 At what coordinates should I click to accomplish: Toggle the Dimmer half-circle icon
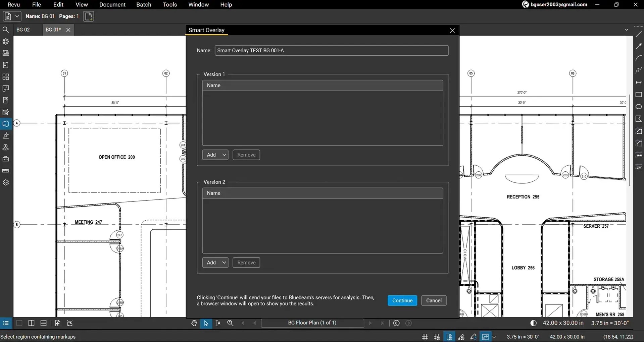click(x=533, y=323)
